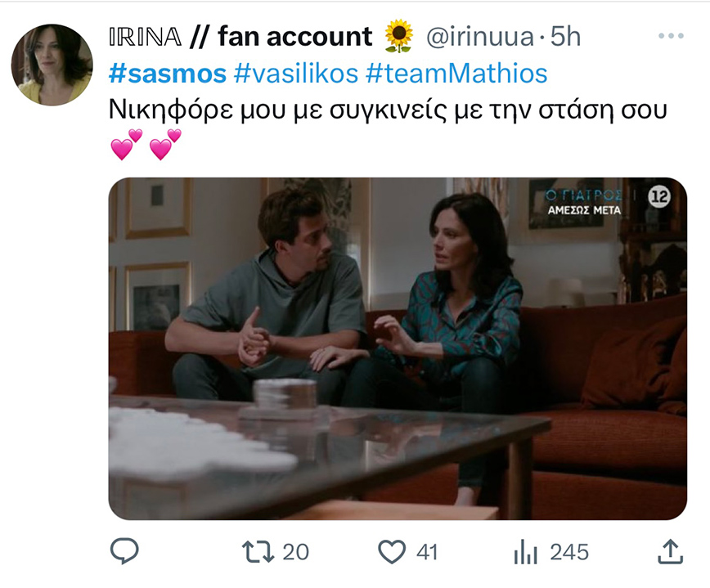Retweet the post using the retweet arrows icon
Screen dimensions: 710x588
click(258, 552)
